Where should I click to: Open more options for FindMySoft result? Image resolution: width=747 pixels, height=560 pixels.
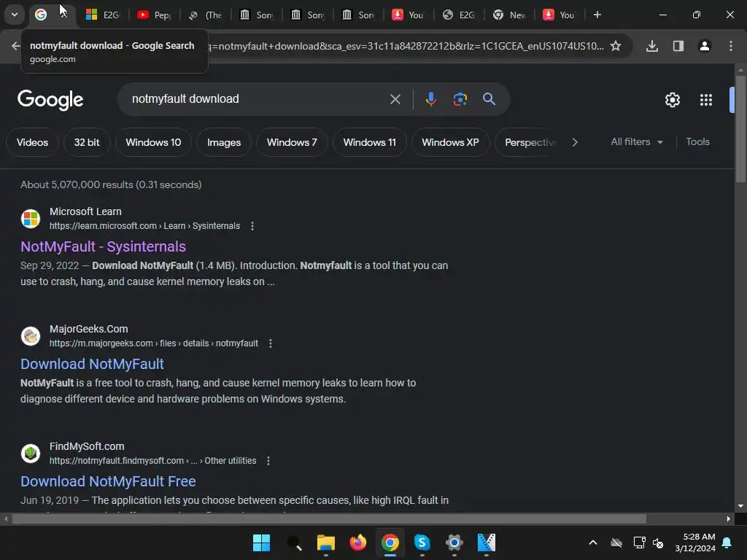(268, 461)
